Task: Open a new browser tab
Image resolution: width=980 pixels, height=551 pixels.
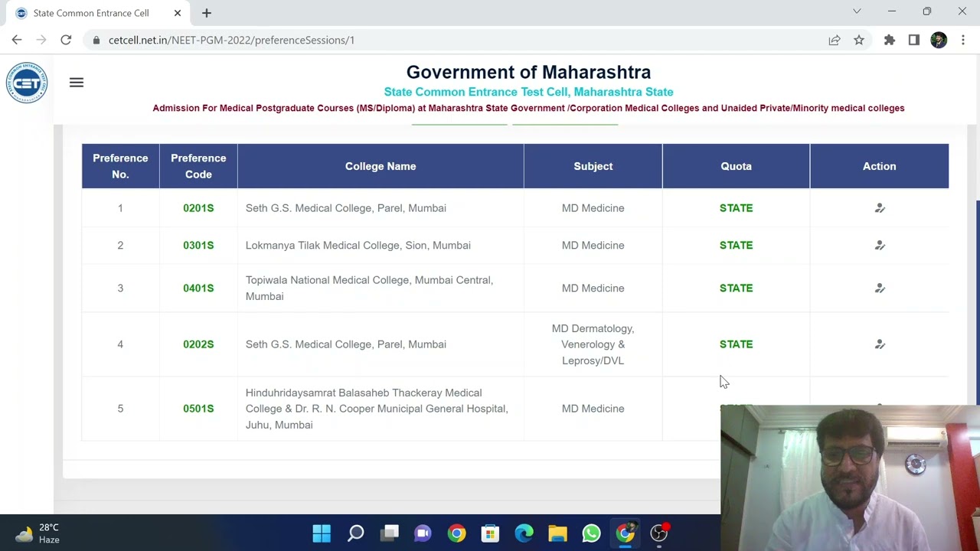Action: [207, 13]
